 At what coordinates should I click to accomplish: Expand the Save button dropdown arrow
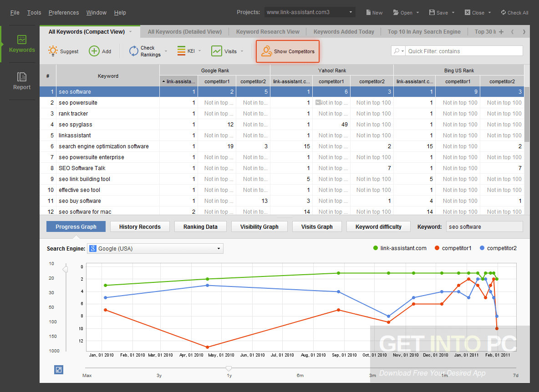coord(453,13)
